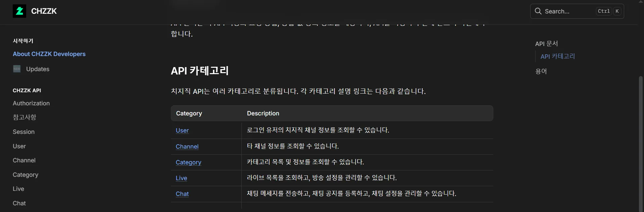Click paragraph '치지직 API는 여러 카테고리로 분류됩니다'
Viewport: 644px width, 212px height.
298,91
